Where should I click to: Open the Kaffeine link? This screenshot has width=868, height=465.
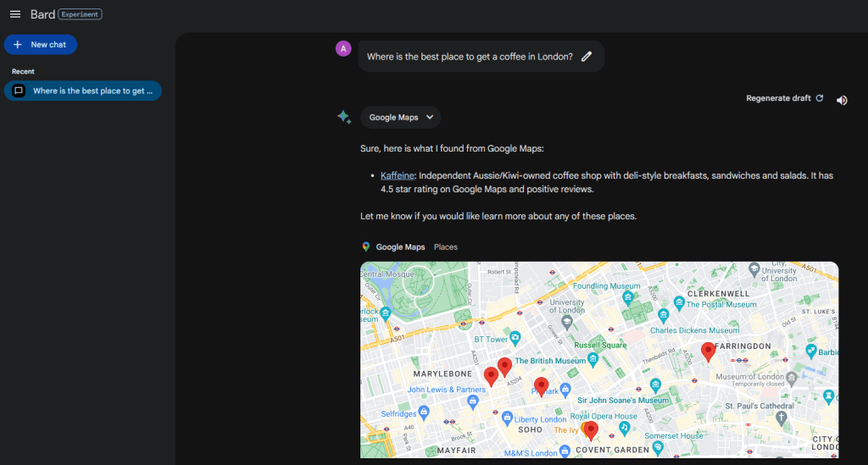click(x=397, y=175)
